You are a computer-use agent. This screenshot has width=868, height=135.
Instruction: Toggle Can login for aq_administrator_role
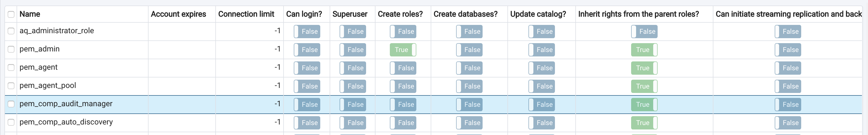click(x=307, y=31)
